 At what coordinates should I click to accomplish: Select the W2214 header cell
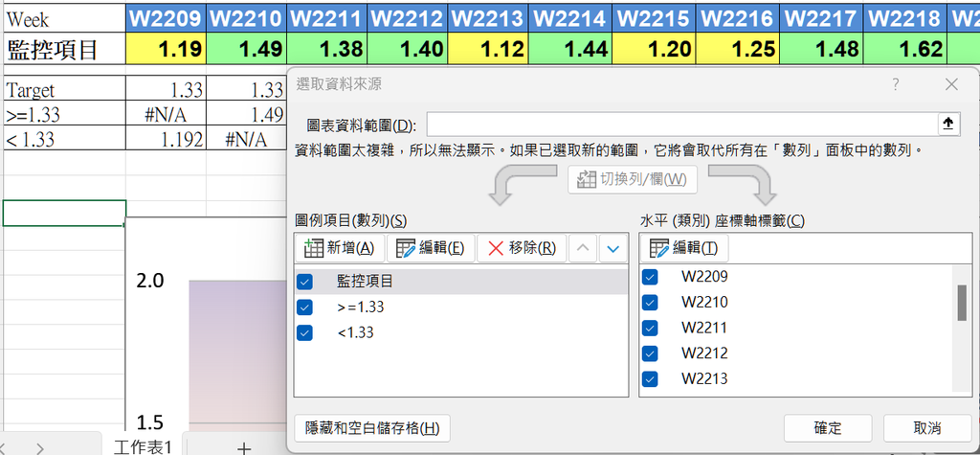coord(569,19)
